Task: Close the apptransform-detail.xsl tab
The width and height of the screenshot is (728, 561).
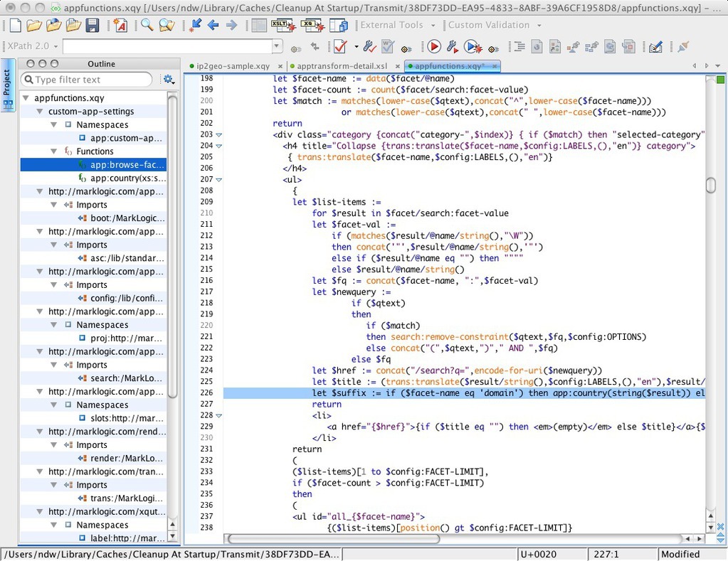Action: point(397,66)
